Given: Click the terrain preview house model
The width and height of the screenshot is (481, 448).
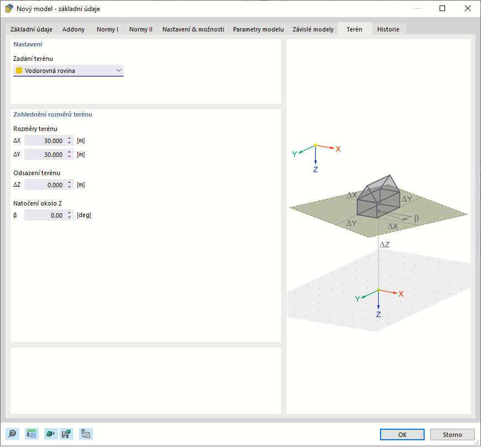Looking at the screenshot, I should [x=378, y=197].
